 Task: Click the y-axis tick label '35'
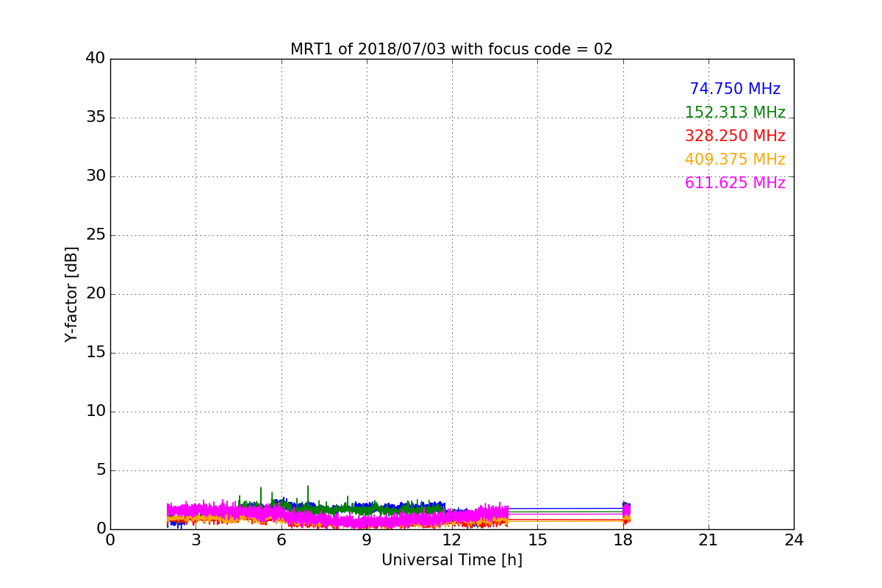pyautogui.click(x=96, y=118)
